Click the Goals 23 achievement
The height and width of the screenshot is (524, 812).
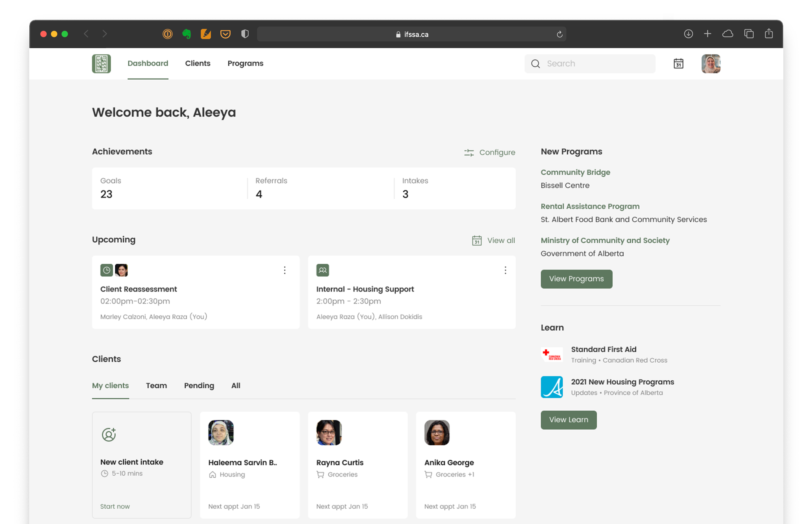(111, 188)
